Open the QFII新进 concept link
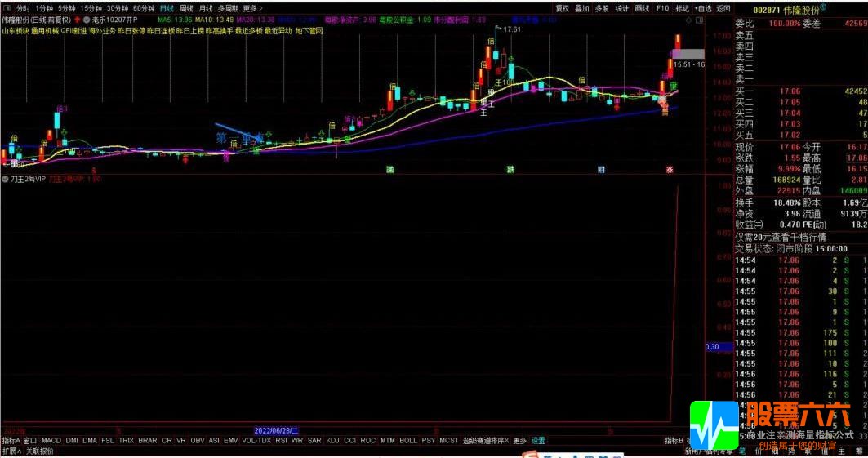868x458 pixels. (73, 31)
